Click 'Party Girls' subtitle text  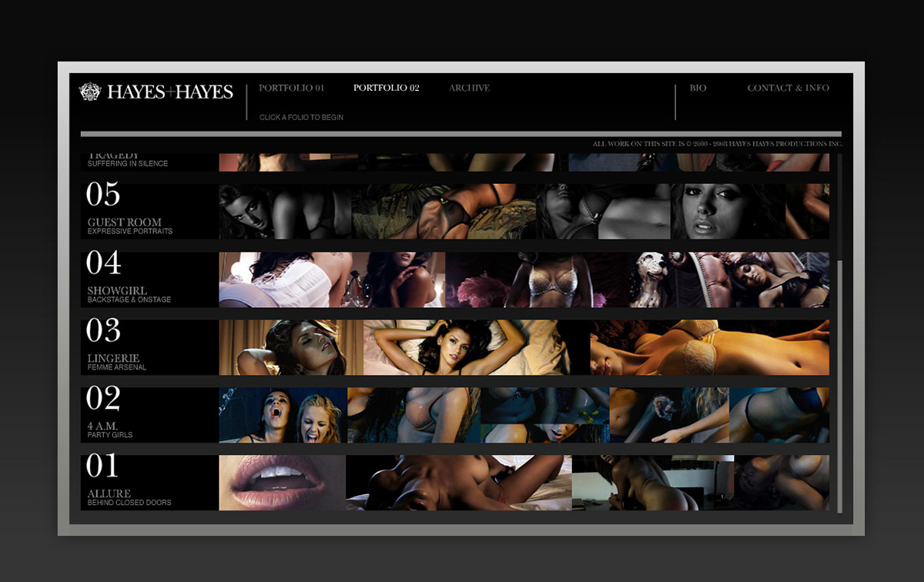pos(110,435)
